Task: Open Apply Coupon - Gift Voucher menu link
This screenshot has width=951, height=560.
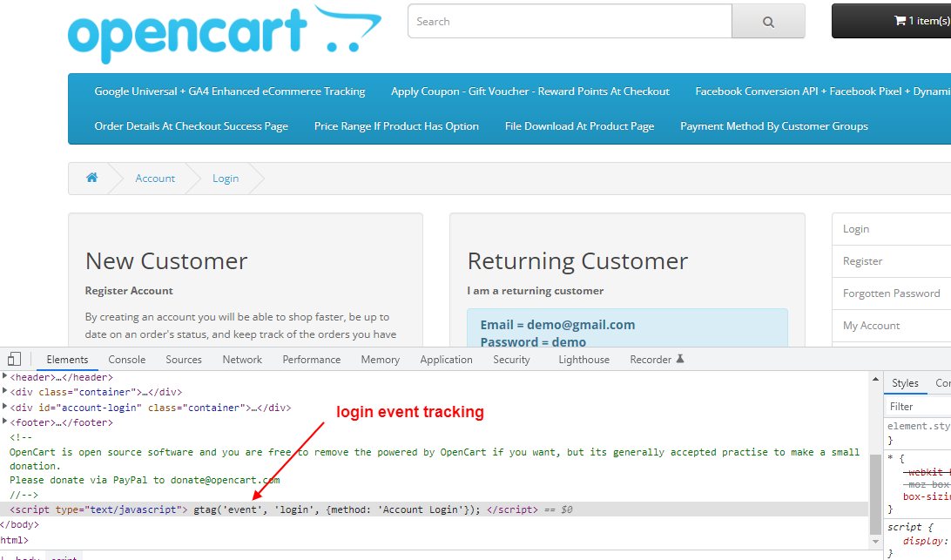Action: click(530, 91)
